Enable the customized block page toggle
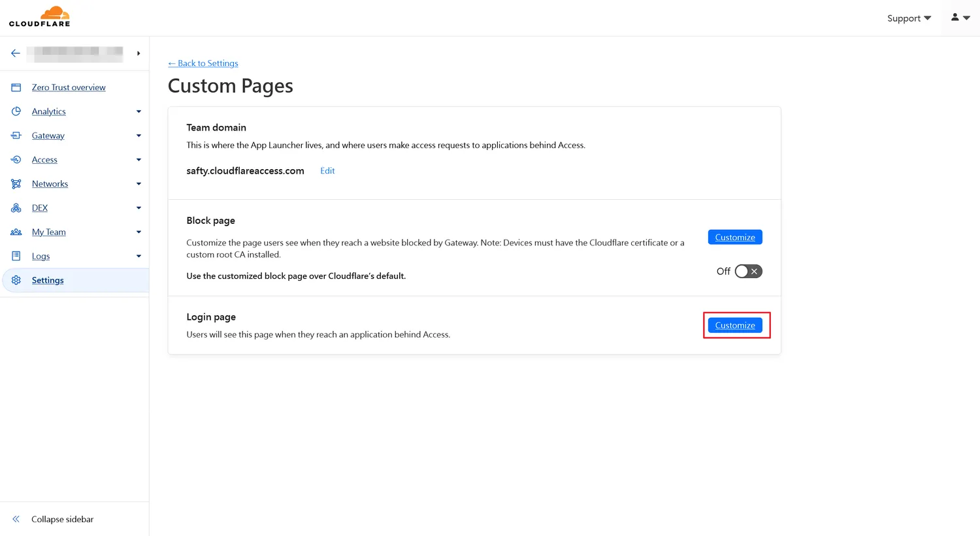Screen dimensions: 980x536 748,272
